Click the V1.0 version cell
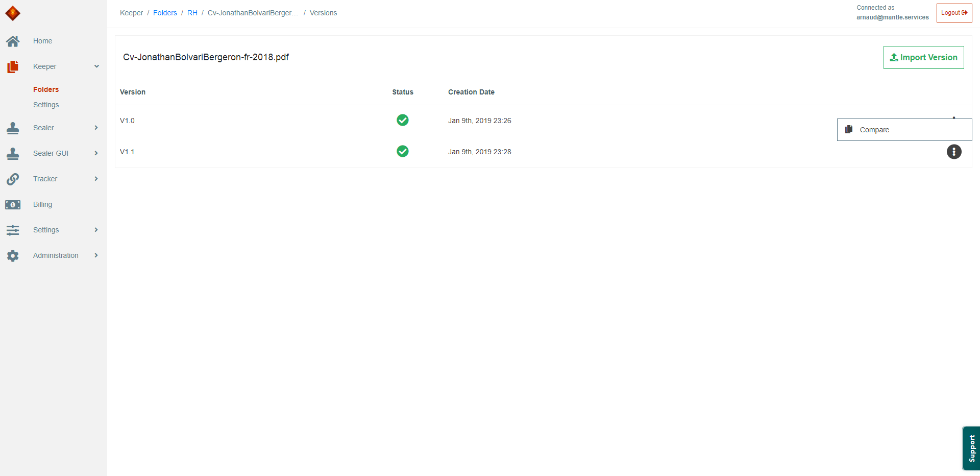 point(127,121)
